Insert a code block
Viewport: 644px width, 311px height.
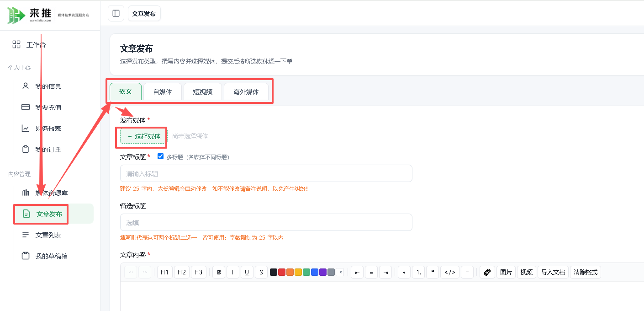(x=450, y=272)
